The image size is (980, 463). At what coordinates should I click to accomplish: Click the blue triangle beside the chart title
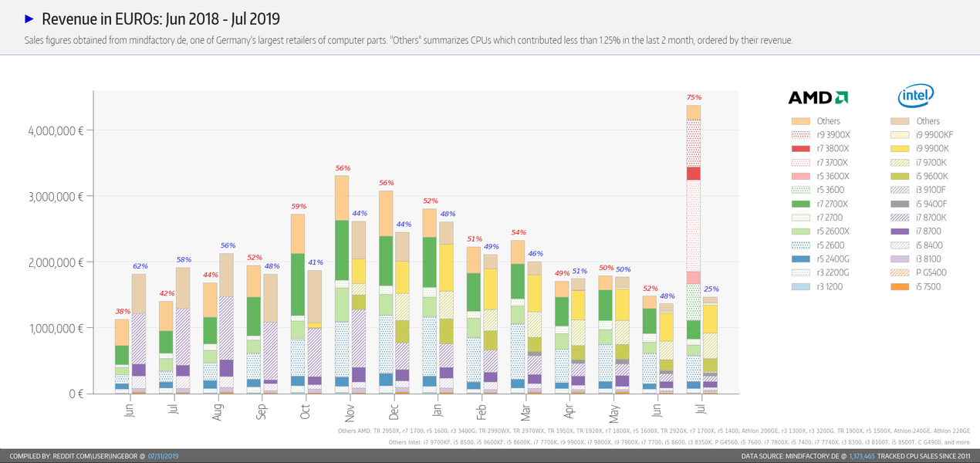click(29, 19)
